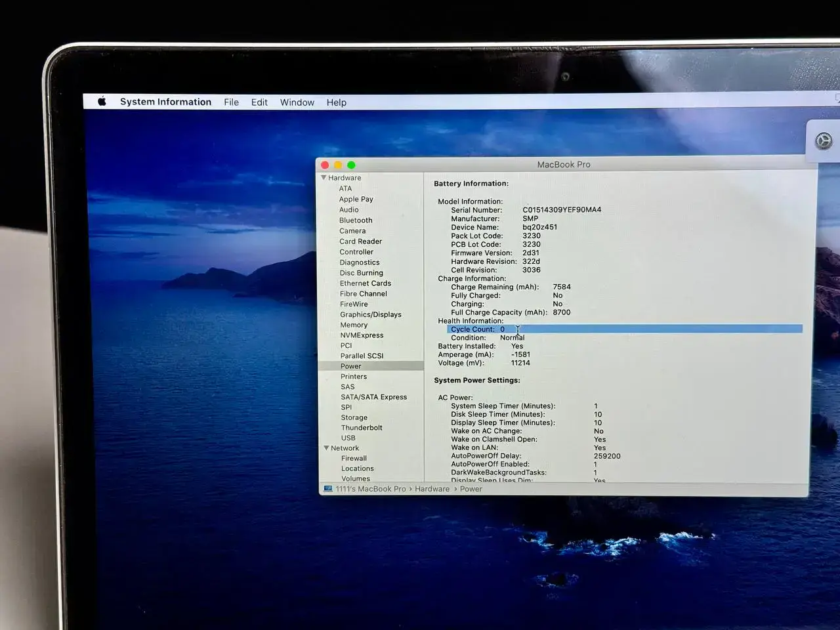The width and height of the screenshot is (840, 630).
Task: Select Volumes under Network
Action: tap(356, 478)
